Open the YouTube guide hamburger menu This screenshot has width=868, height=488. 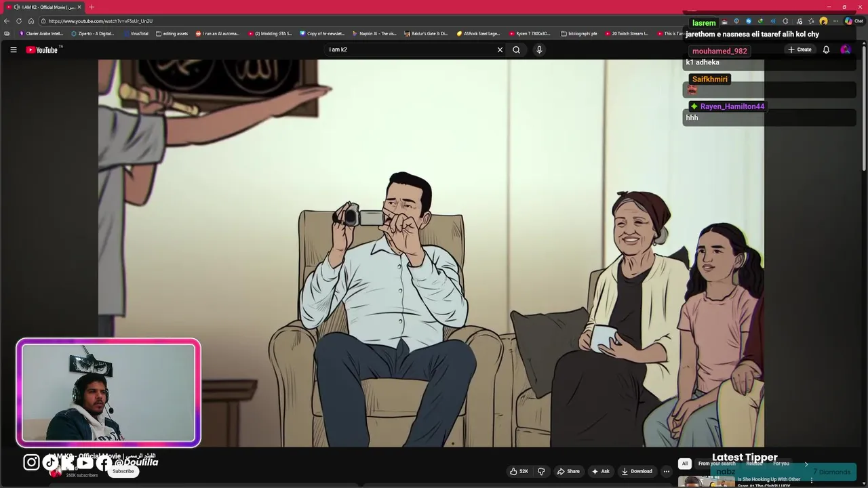13,49
